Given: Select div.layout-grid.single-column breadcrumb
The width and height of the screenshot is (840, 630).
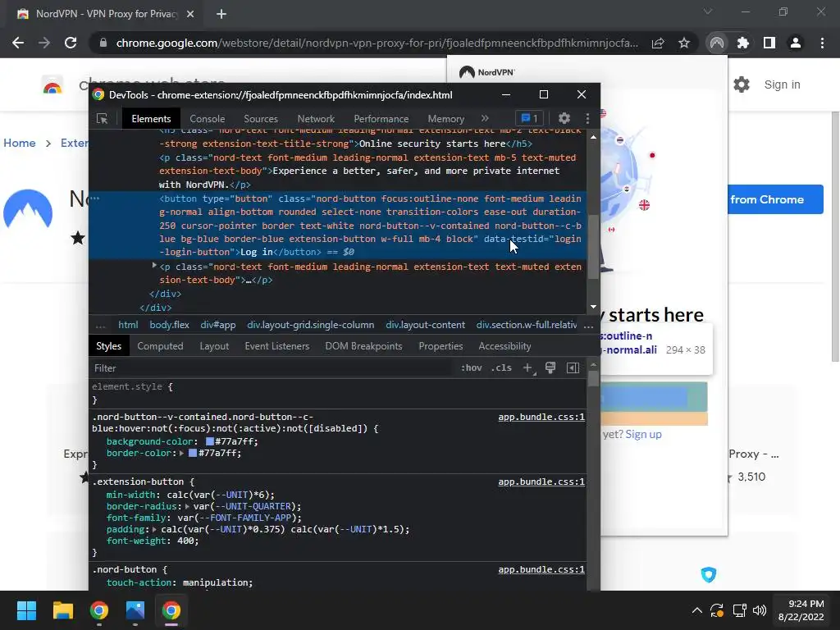Looking at the screenshot, I should click(311, 325).
